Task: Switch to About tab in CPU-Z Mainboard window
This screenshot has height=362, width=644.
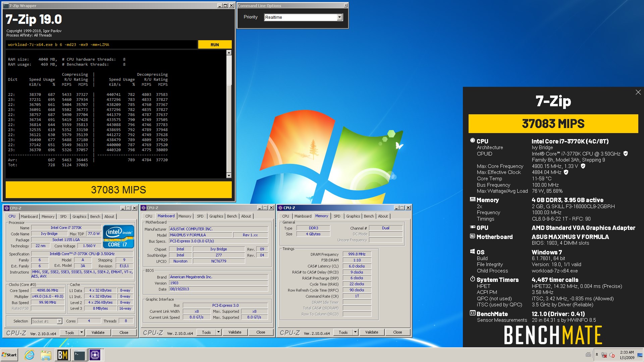Action: pos(246,216)
